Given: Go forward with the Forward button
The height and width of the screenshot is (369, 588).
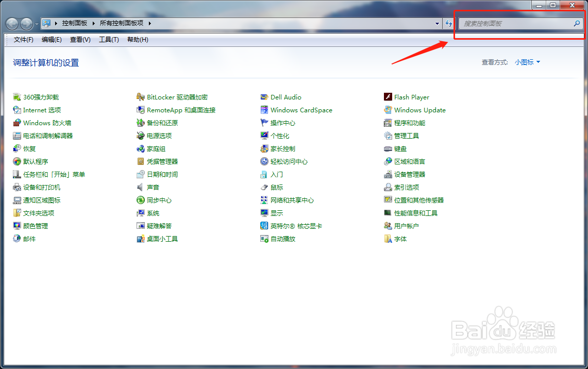Looking at the screenshot, I should pos(26,24).
